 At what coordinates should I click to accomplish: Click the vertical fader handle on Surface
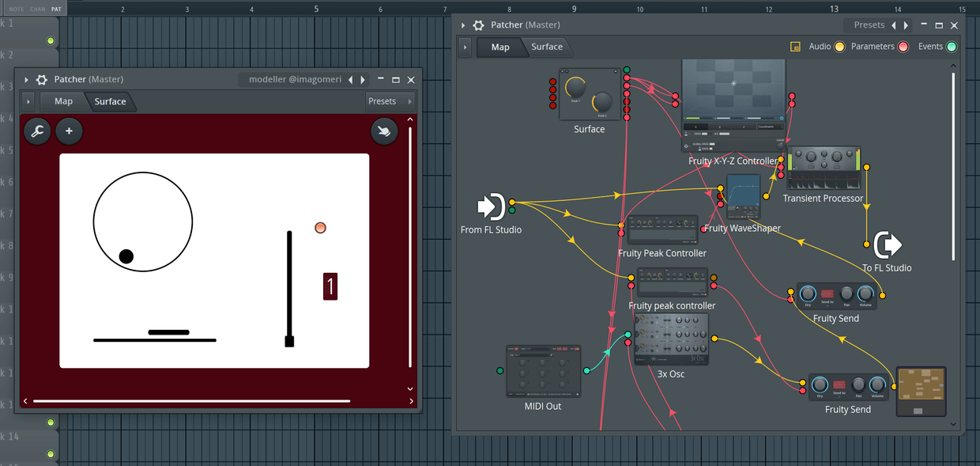coord(289,341)
